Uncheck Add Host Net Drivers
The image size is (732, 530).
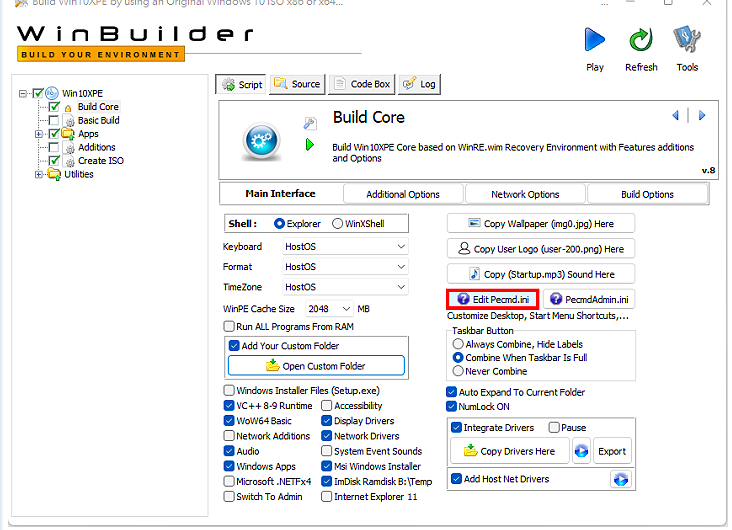point(457,479)
